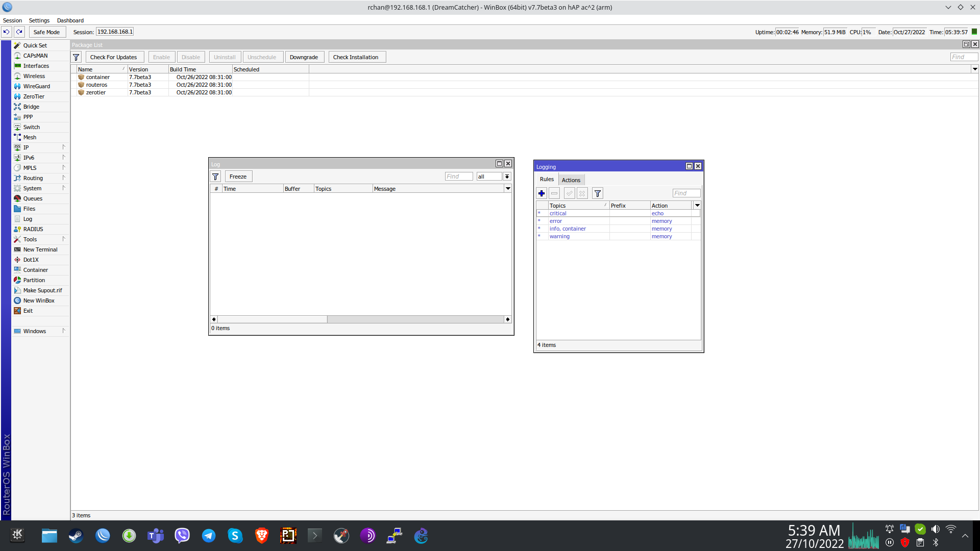
Task: Open Logging rules column selector dropdown
Action: click(x=697, y=205)
